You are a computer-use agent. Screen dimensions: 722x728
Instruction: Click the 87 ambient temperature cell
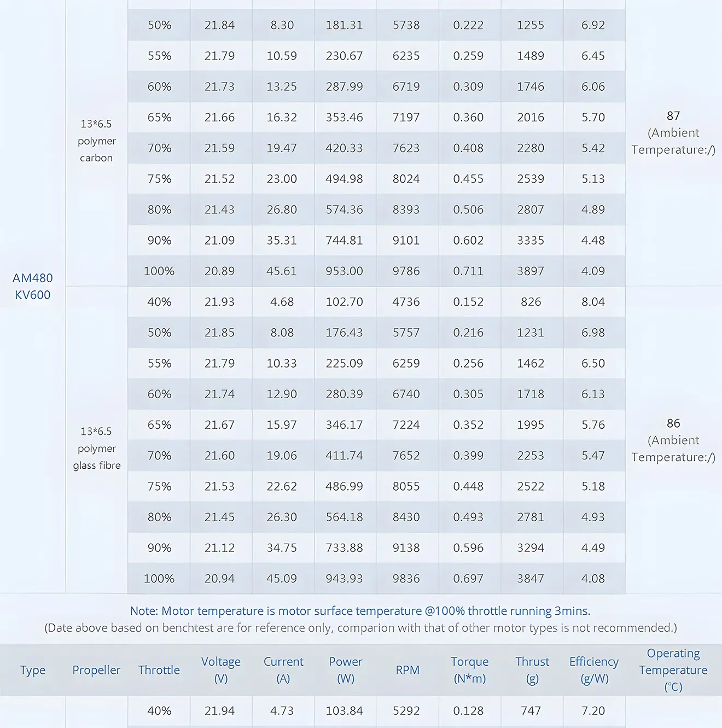click(673, 133)
